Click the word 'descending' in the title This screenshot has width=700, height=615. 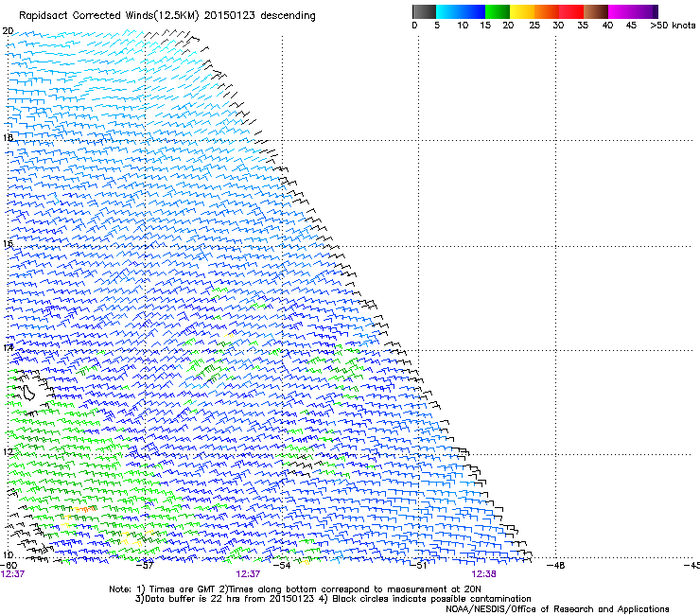pyautogui.click(x=288, y=16)
